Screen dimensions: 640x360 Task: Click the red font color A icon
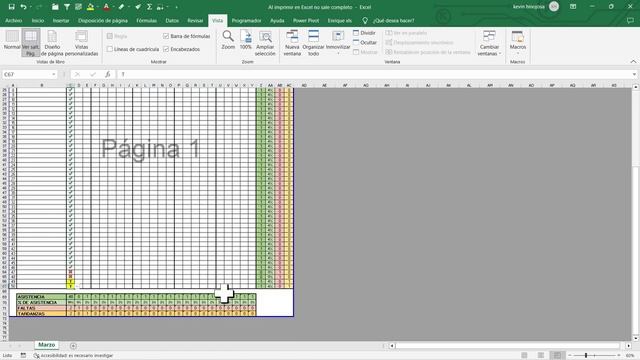tap(106, 7)
